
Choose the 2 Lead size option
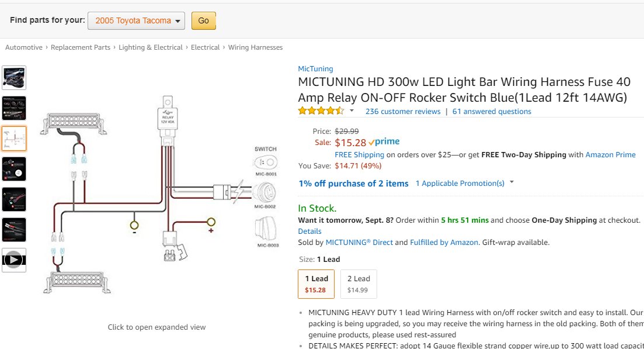(x=358, y=284)
